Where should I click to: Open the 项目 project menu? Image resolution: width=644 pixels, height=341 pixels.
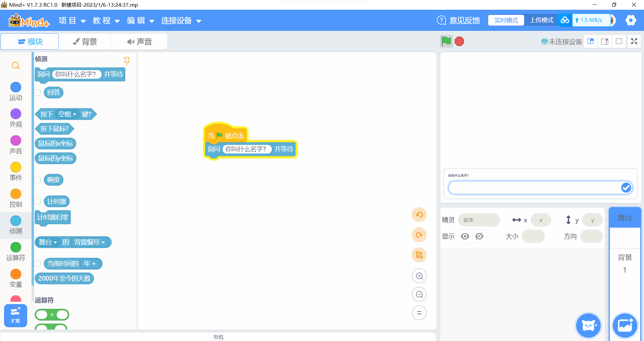72,20
